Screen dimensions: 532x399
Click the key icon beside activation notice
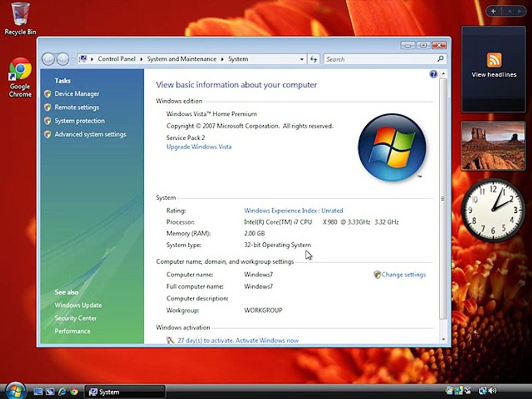coord(170,340)
